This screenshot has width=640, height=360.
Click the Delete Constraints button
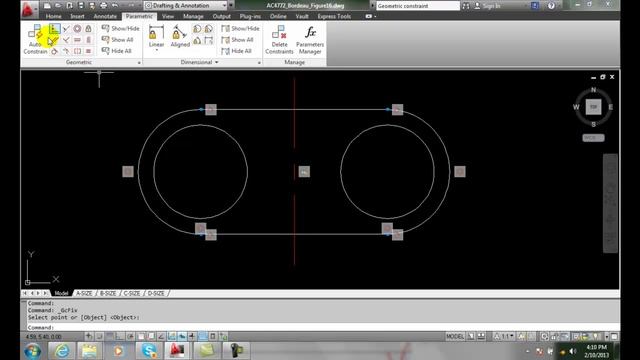coord(279,40)
